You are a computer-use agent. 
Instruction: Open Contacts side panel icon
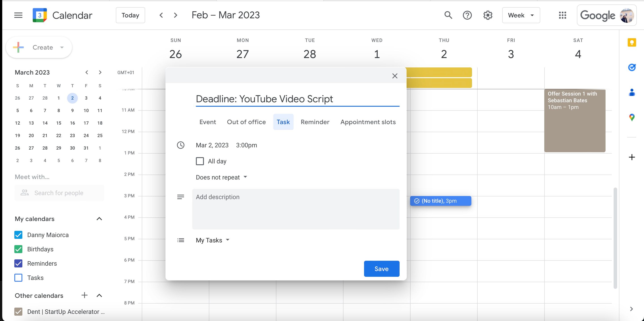pyautogui.click(x=631, y=93)
